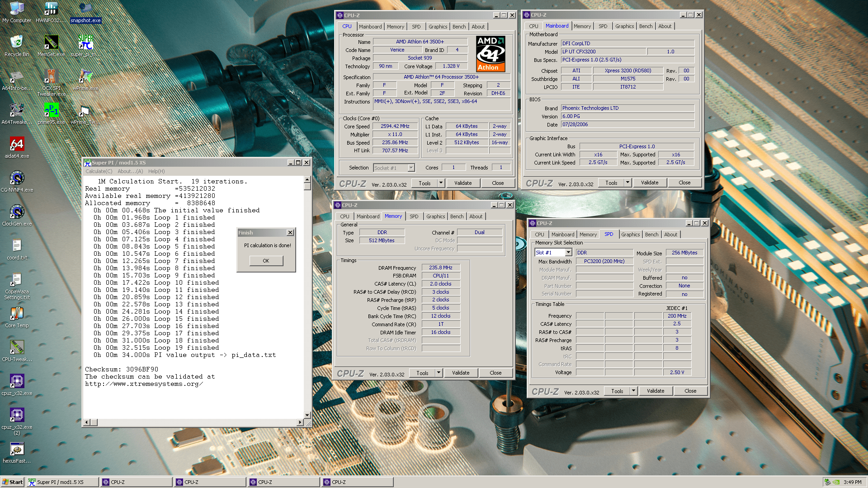The image size is (868, 488).
Task: Click the Checksum: 3096BF90 line
Action: [122, 369]
